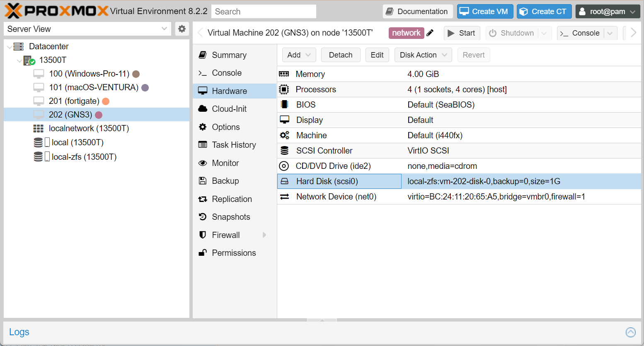The width and height of the screenshot is (644, 346).
Task: Click the Search input field
Action: [264, 12]
